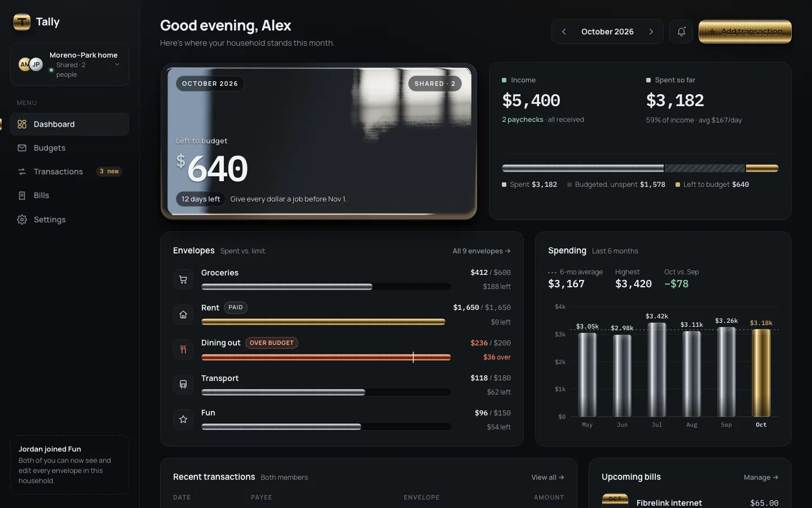Click the Groceries cart icon
Screen dimensions: 812x508
point(183,279)
